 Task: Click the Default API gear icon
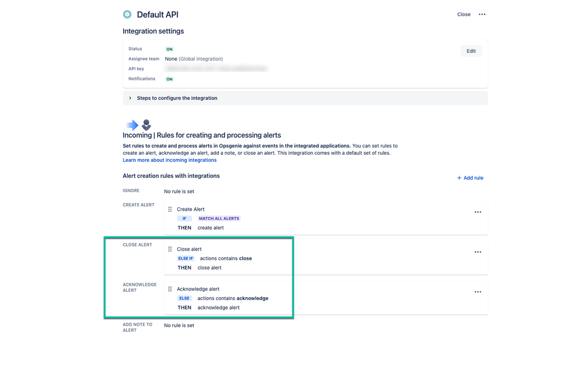pyautogui.click(x=127, y=14)
